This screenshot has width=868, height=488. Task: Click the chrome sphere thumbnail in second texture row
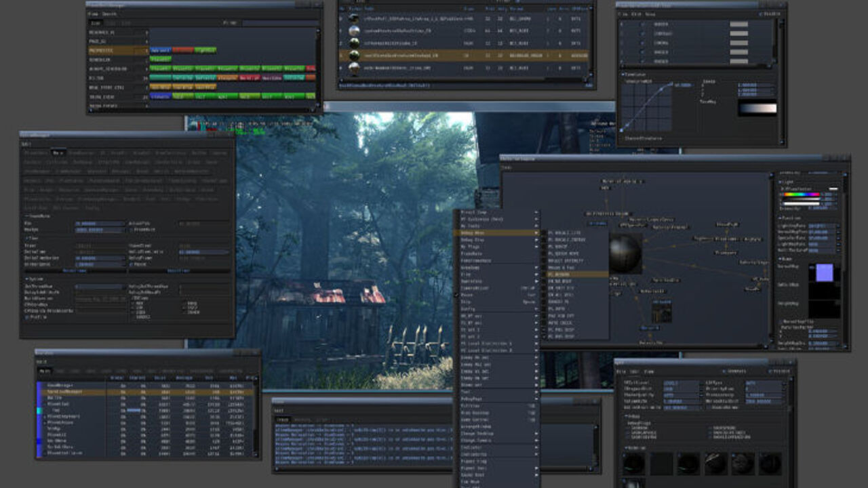pyautogui.click(x=354, y=31)
